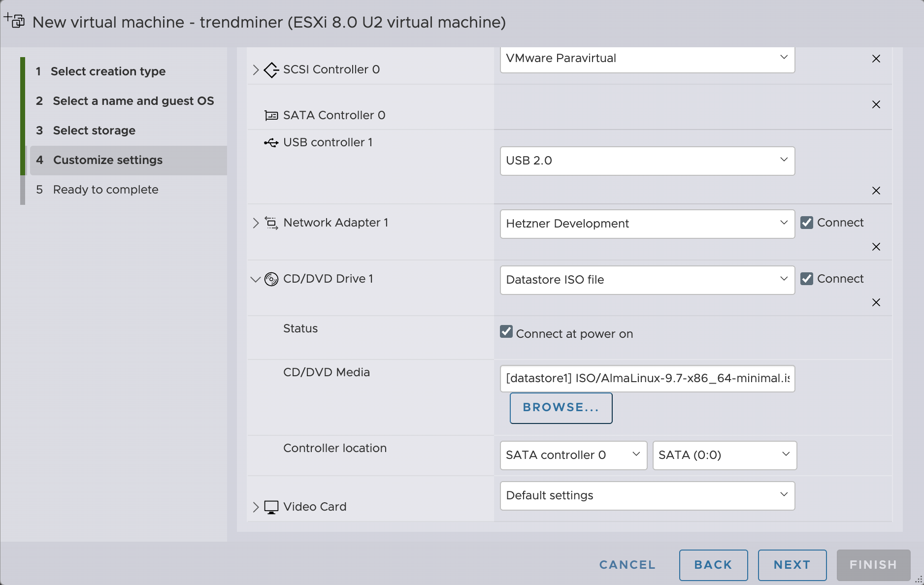Remove USB controller 1 with its X

coord(876,191)
